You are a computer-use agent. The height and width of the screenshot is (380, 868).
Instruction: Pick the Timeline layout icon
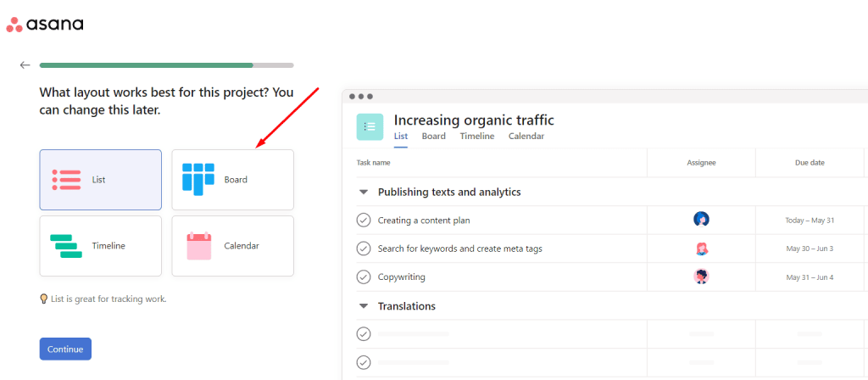click(x=66, y=246)
